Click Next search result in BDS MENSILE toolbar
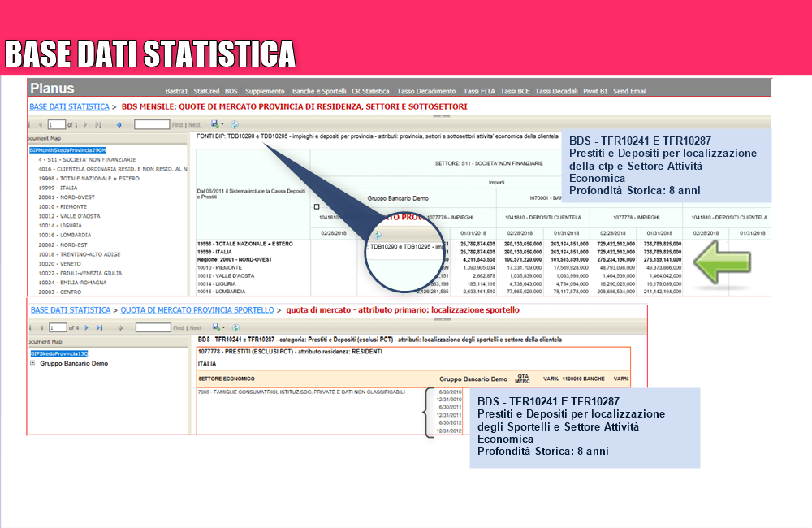The image size is (812, 528). 194,125
